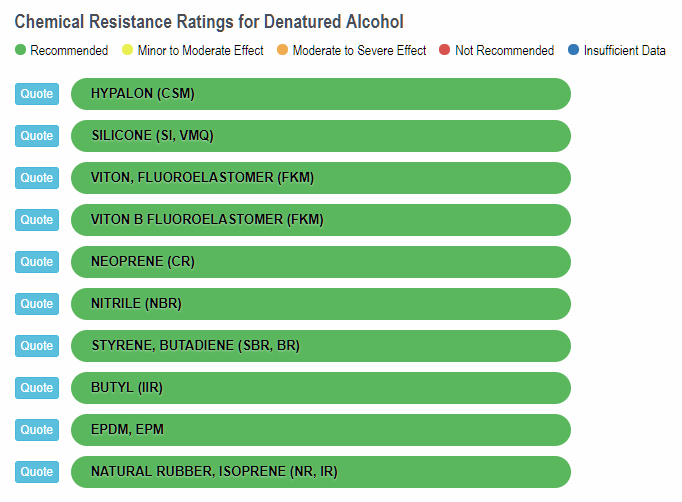682x502 pixels.
Task: Click the green Recommended legend dot
Action: [21, 50]
